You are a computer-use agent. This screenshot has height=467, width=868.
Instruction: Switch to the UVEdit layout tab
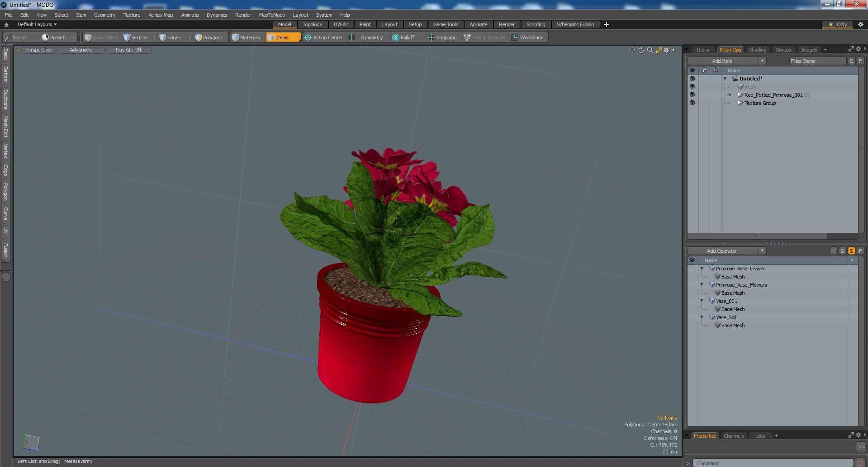click(x=341, y=24)
